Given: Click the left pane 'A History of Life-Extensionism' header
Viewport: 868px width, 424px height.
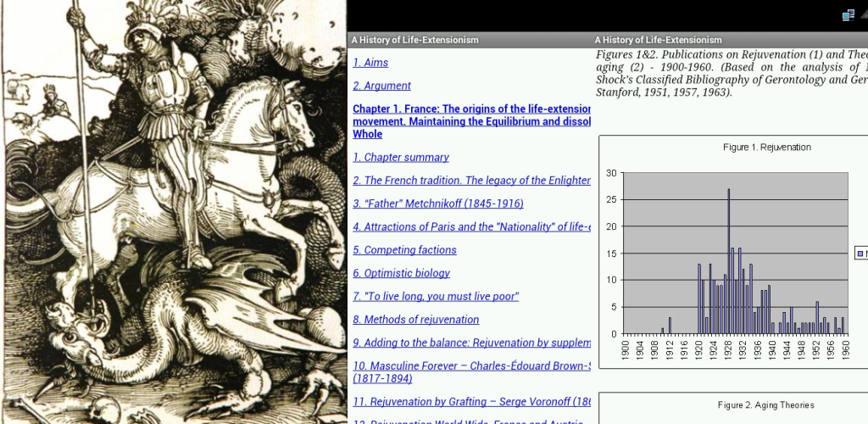Looking at the screenshot, I should (415, 40).
